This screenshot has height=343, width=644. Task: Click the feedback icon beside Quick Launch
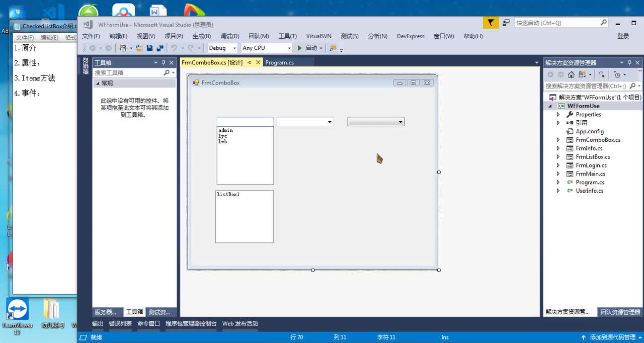coord(506,23)
